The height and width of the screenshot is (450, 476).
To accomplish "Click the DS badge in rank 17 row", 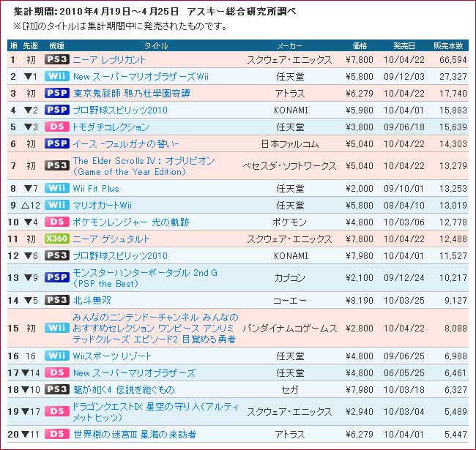I will coord(57,372).
